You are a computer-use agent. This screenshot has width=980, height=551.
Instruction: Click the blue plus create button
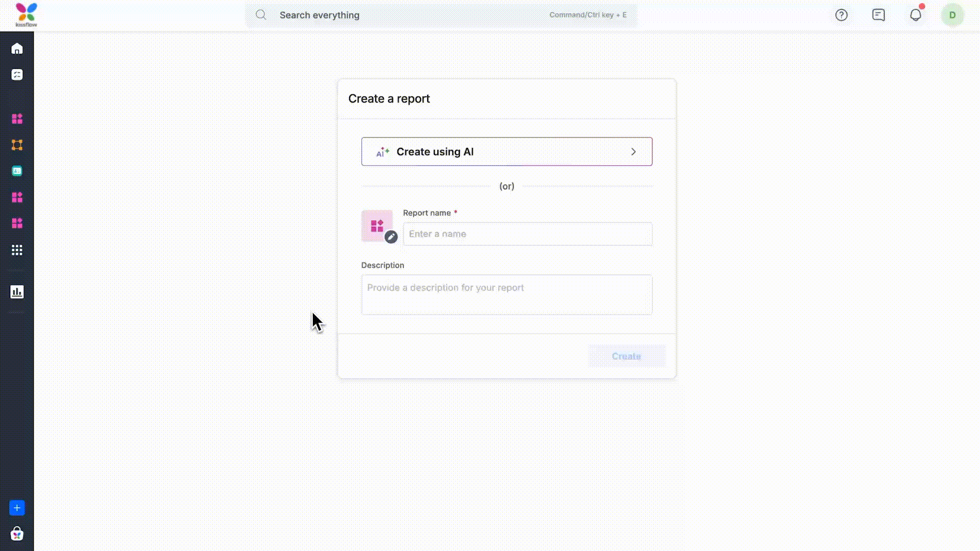(17, 508)
